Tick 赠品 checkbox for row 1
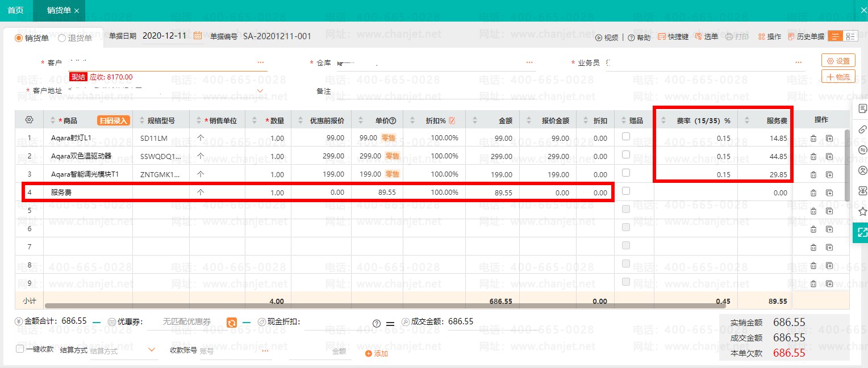 (626, 136)
